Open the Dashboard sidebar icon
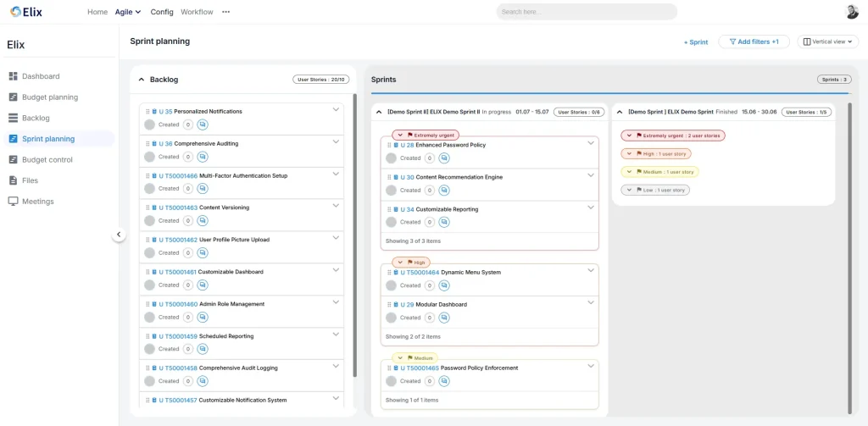The image size is (868, 426). (14, 76)
